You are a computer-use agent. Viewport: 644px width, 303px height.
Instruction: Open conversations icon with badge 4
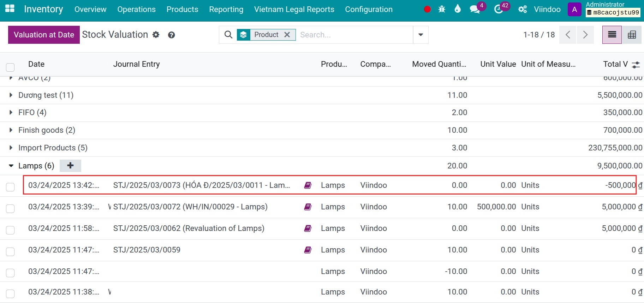click(475, 9)
